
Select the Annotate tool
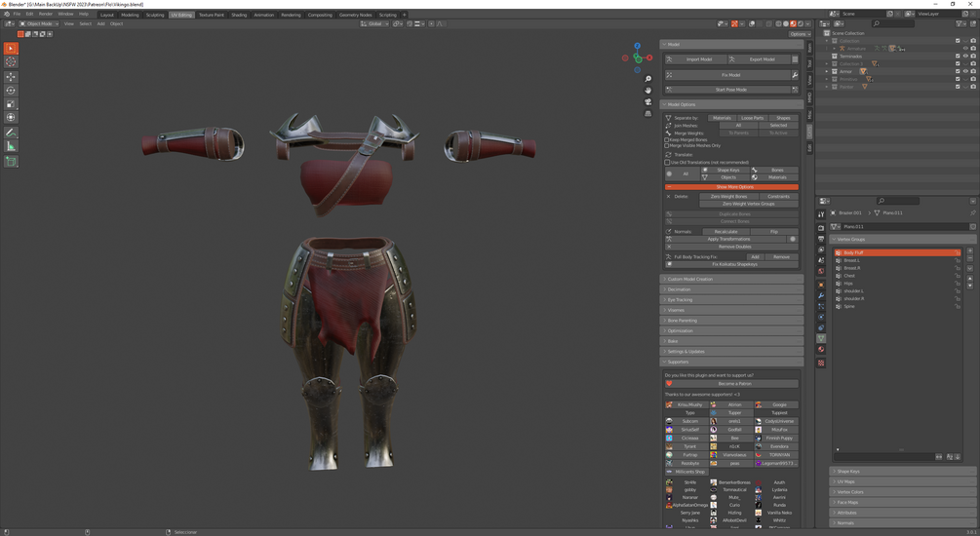tap(11, 133)
